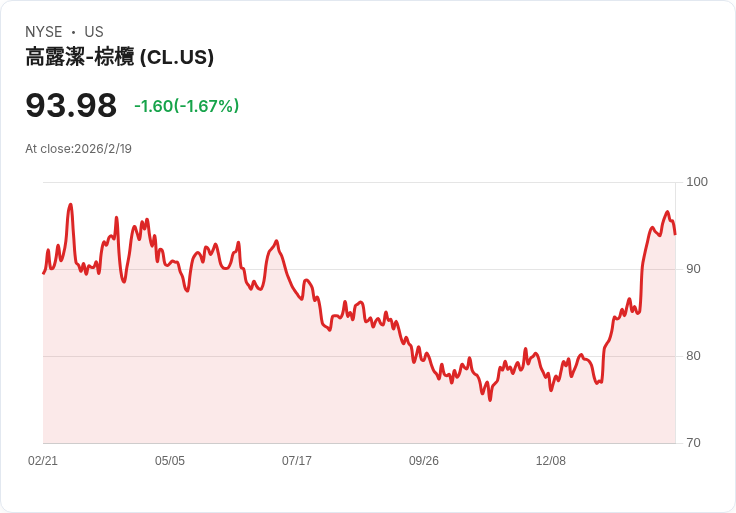The height and width of the screenshot is (513, 736).
Task: Click the green -1.60(-1.67%) change text
Action: [186, 106]
